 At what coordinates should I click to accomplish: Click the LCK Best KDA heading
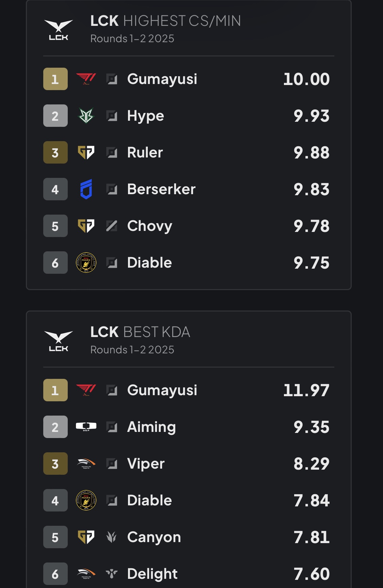140,332
